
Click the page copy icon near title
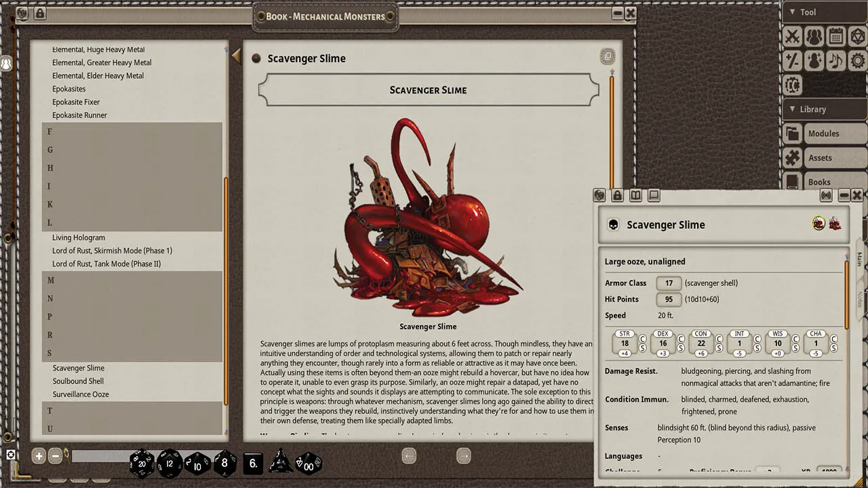pyautogui.click(x=608, y=56)
